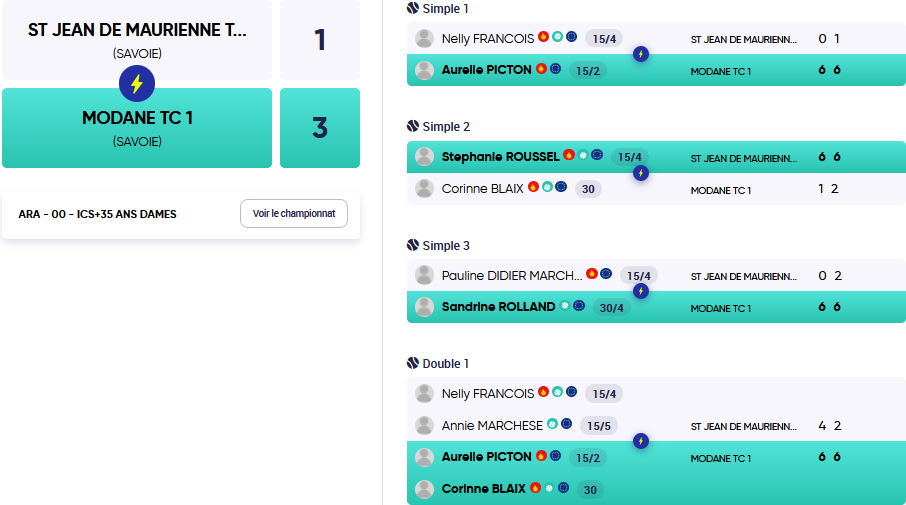The width and height of the screenshot is (906, 505).
Task: Click the lightning badge in Double 1 match
Action: click(641, 441)
